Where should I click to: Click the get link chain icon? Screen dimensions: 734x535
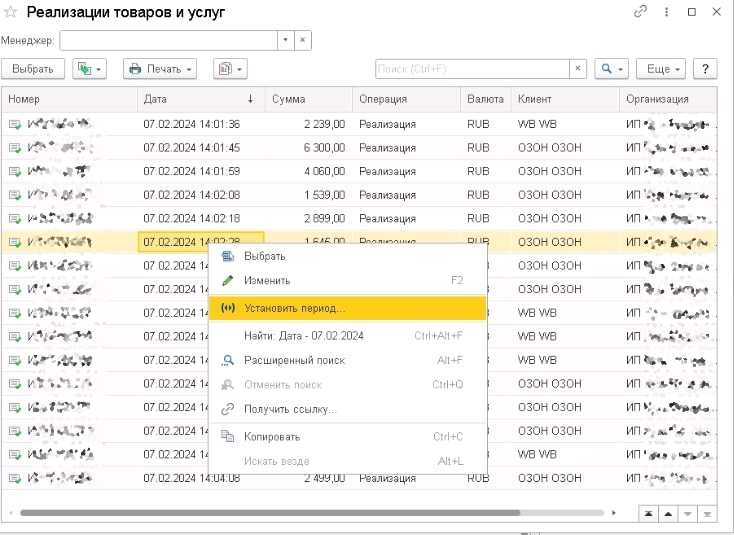pos(641,12)
